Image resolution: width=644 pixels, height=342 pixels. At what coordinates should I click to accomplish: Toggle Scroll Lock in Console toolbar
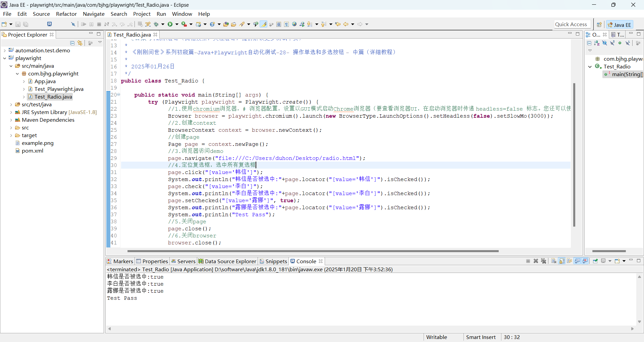point(562,261)
